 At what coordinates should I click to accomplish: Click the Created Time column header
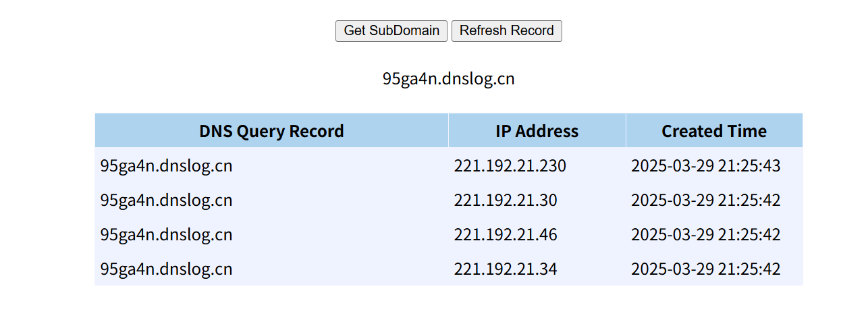click(714, 131)
